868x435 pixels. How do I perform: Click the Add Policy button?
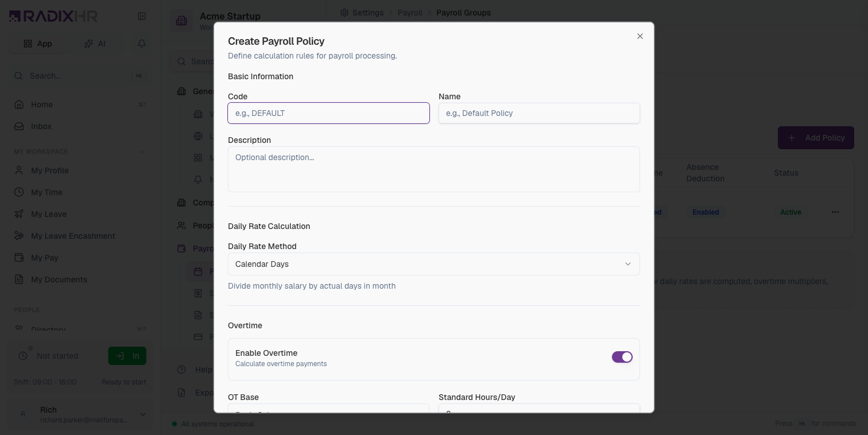816,138
